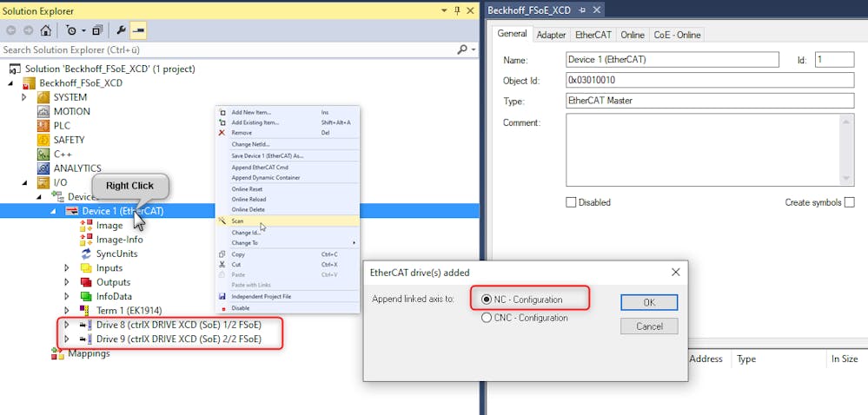Expand the Drive 9 ctrlX DRIVE node
Image resolution: width=868 pixels, height=415 pixels.
[x=67, y=339]
